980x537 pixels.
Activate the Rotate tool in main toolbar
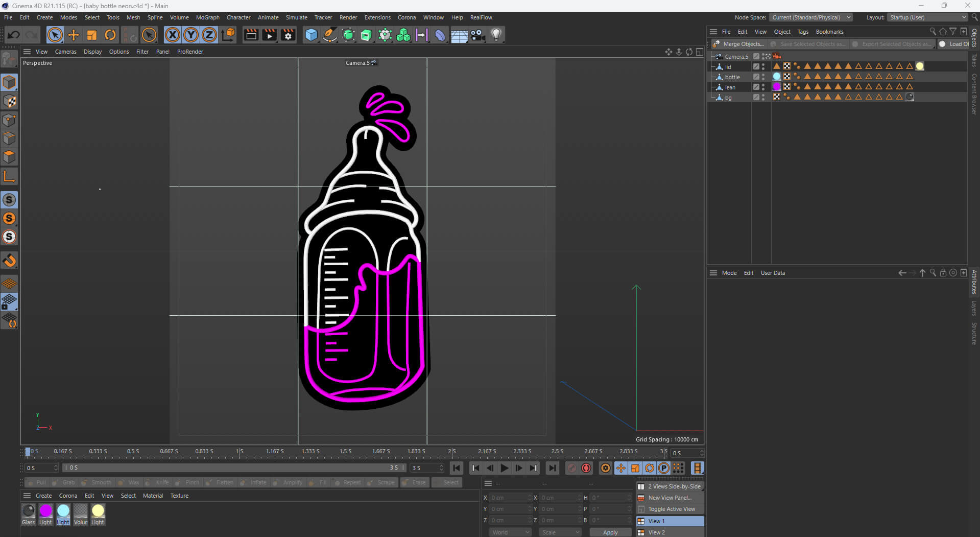click(110, 35)
